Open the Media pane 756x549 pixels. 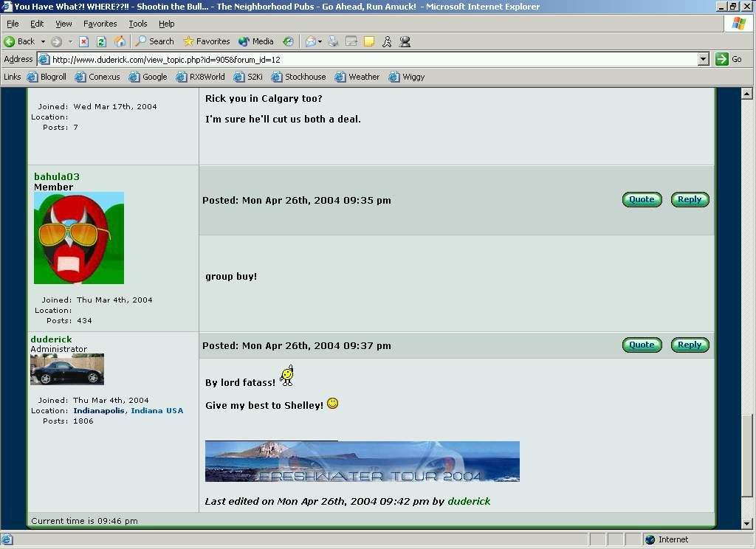255,41
